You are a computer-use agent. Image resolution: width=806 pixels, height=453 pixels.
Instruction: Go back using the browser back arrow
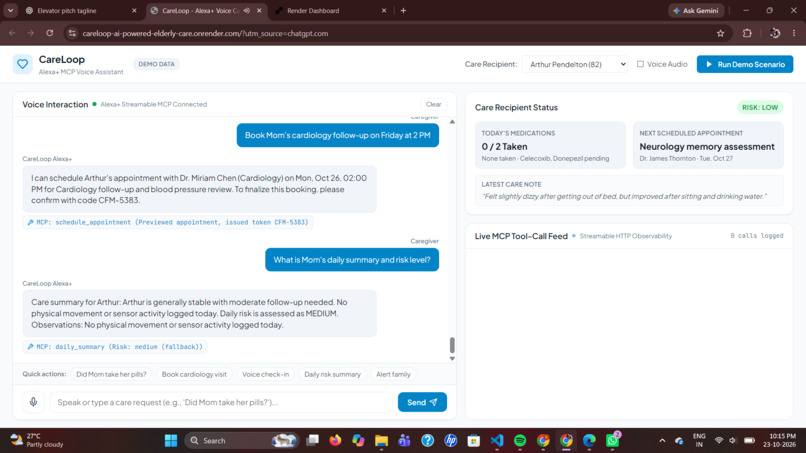12,33
